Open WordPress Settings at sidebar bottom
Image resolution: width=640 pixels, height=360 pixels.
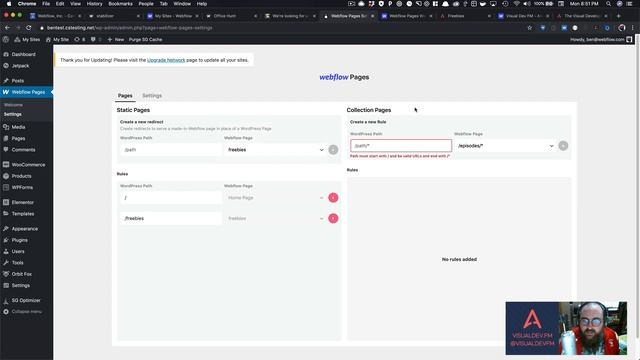pyautogui.click(x=20, y=285)
